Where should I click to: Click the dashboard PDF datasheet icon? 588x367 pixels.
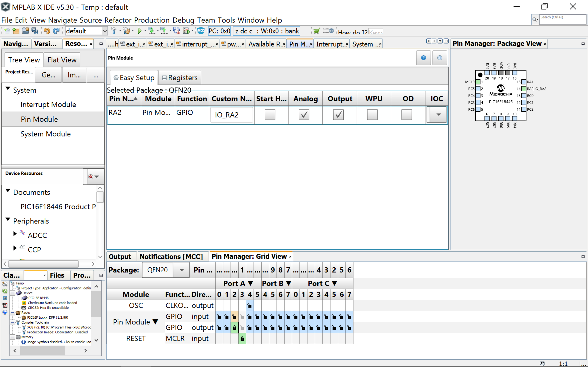[5, 305]
